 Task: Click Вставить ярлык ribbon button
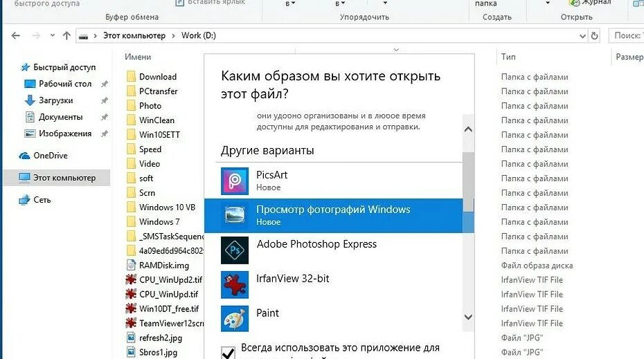tap(211, 3)
